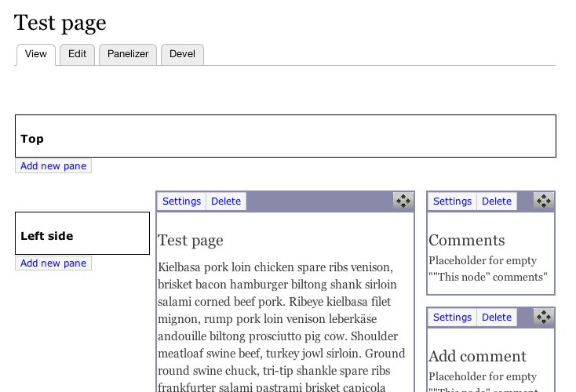Open Settings for the Comments pane
576x392 pixels.
click(452, 201)
